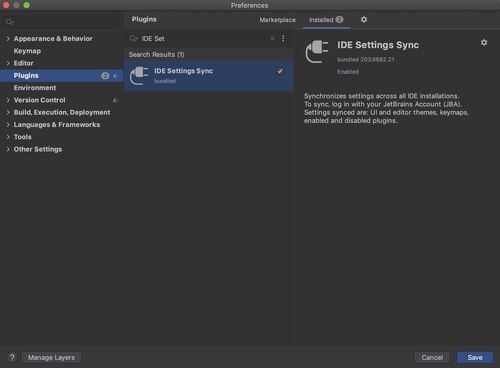Switch to the Marketplace tab
The width and height of the screenshot is (500, 368).
tap(277, 20)
